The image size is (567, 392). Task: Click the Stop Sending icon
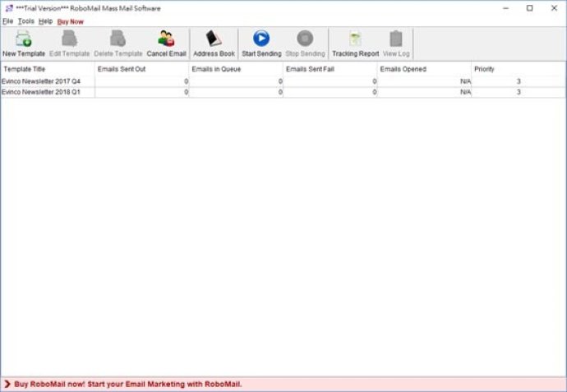[x=305, y=39]
